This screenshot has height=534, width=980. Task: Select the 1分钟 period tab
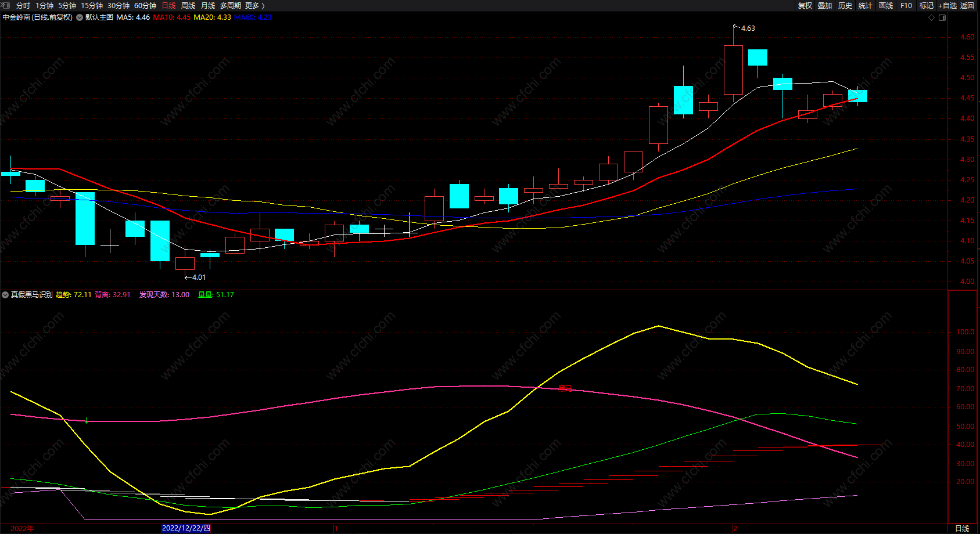point(44,6)
